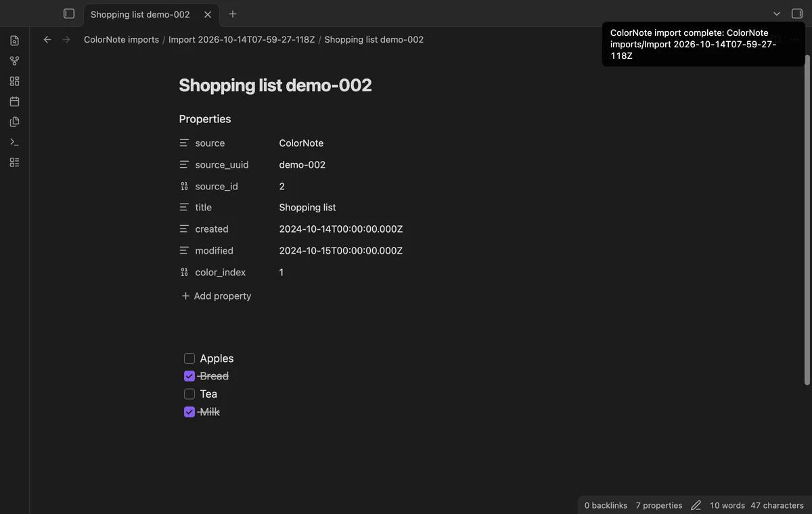Click the source_uuid property type icon
The width and height of the screenshot is (812, 514).
tap(184, 165)
